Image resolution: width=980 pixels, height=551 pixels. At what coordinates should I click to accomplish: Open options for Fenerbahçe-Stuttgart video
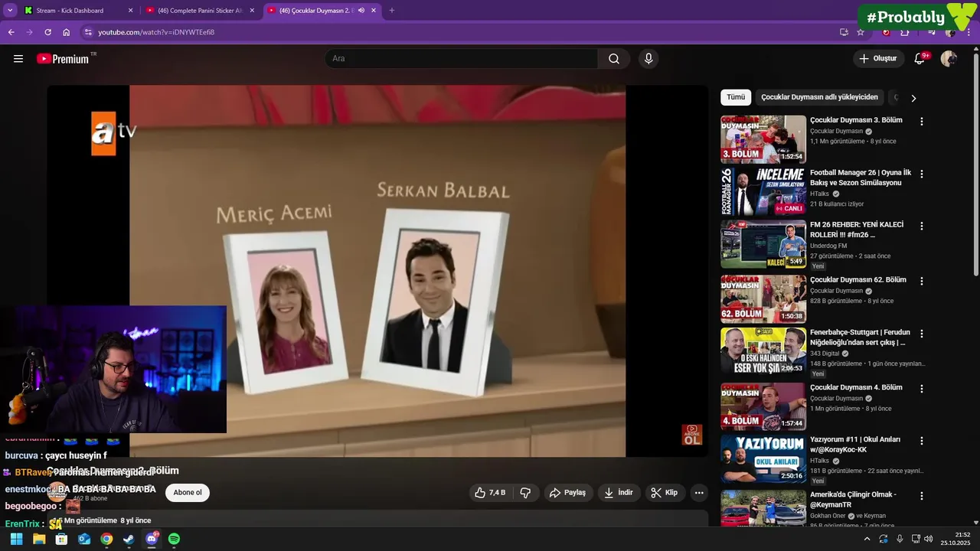pyautogui.click(x=922, y=334)
